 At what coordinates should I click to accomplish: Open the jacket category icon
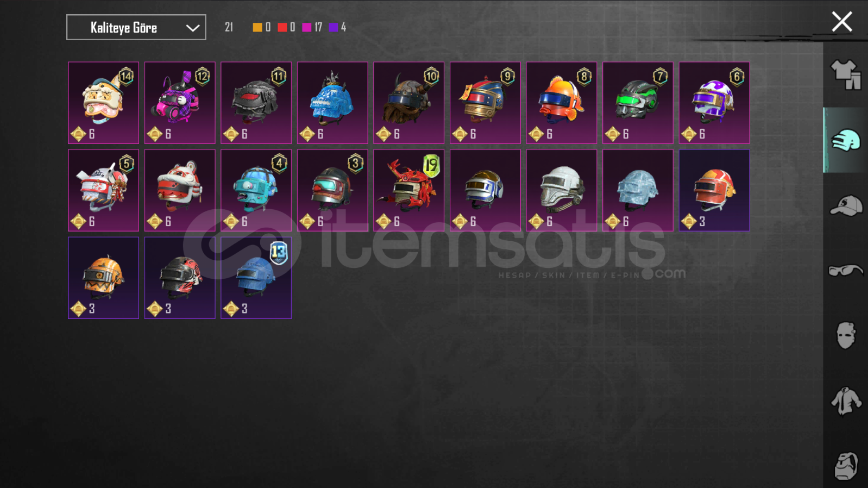coord(846,401)
